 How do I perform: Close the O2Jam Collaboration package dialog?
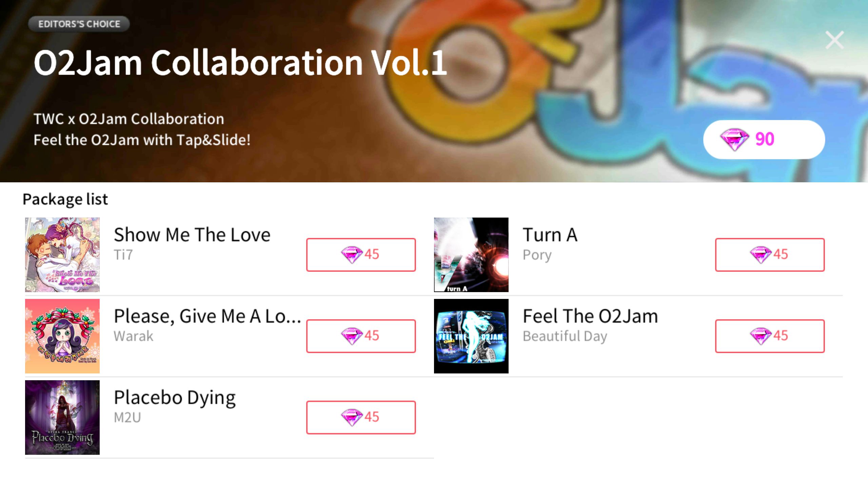click(x=834, y=40)
